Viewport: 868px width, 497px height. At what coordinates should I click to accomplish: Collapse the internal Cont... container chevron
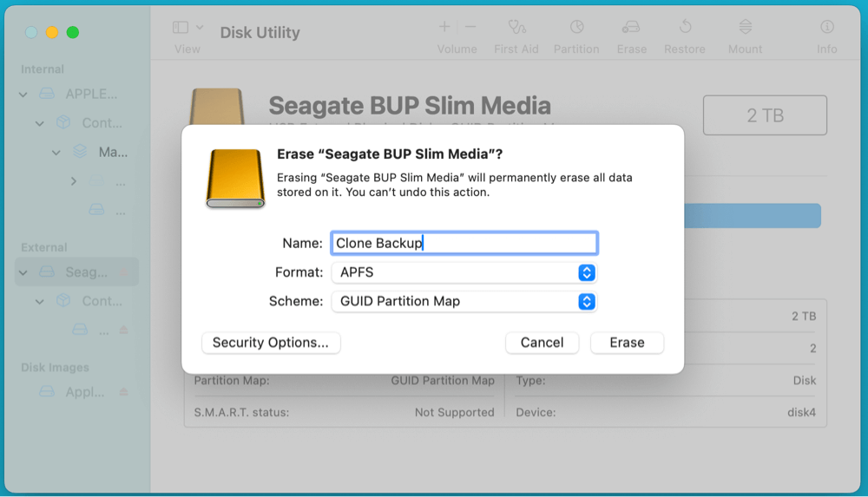point(39,123)
